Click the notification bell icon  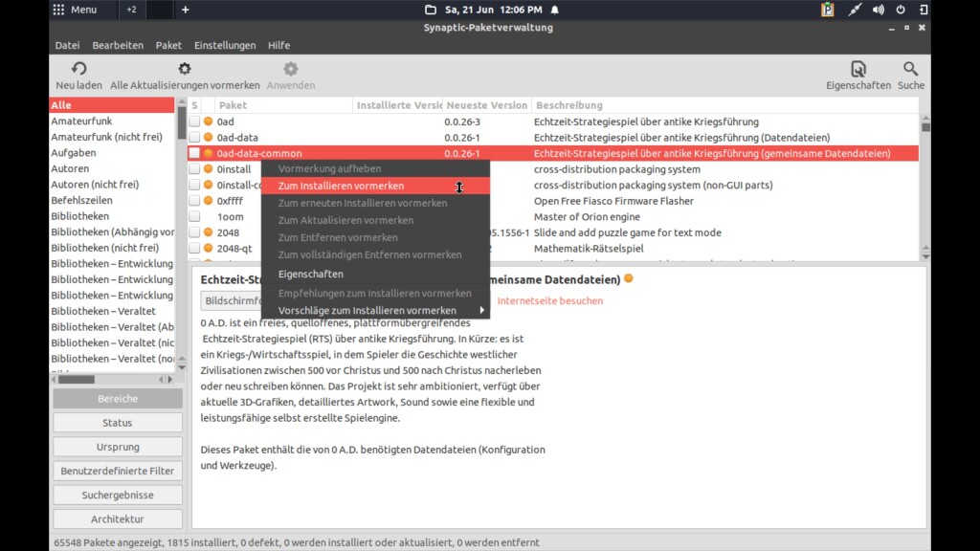[x=554, y=10]
